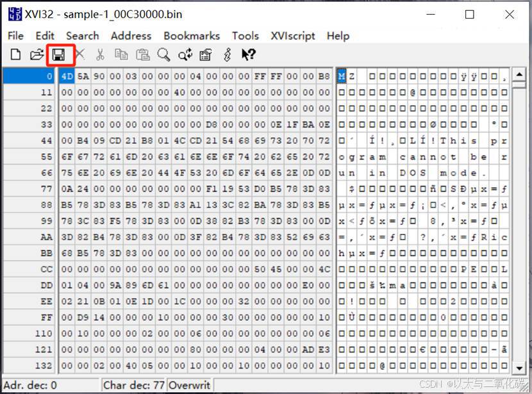Click address cell CC
The width and height of the screenshot is (532, 394).
click(x=28, y=269)
